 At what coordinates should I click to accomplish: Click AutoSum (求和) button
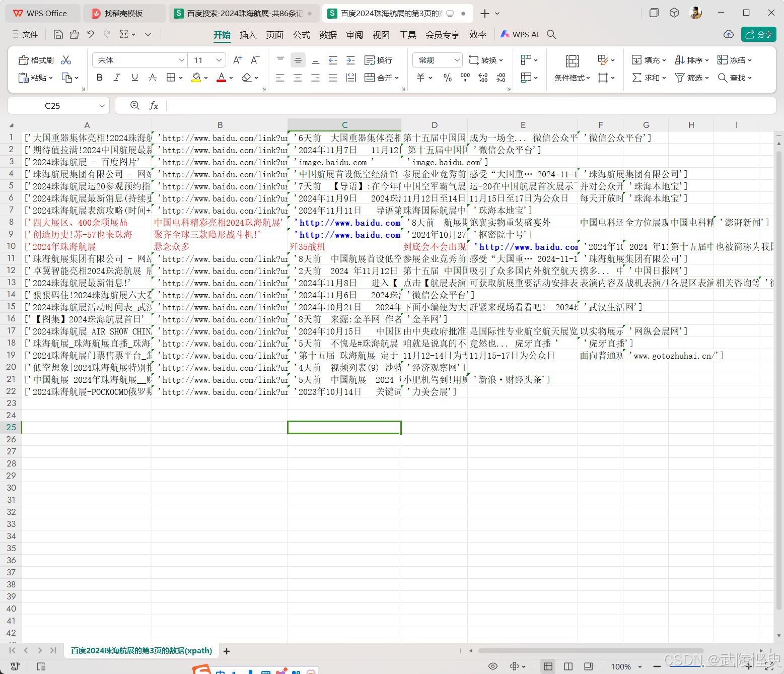649,78
